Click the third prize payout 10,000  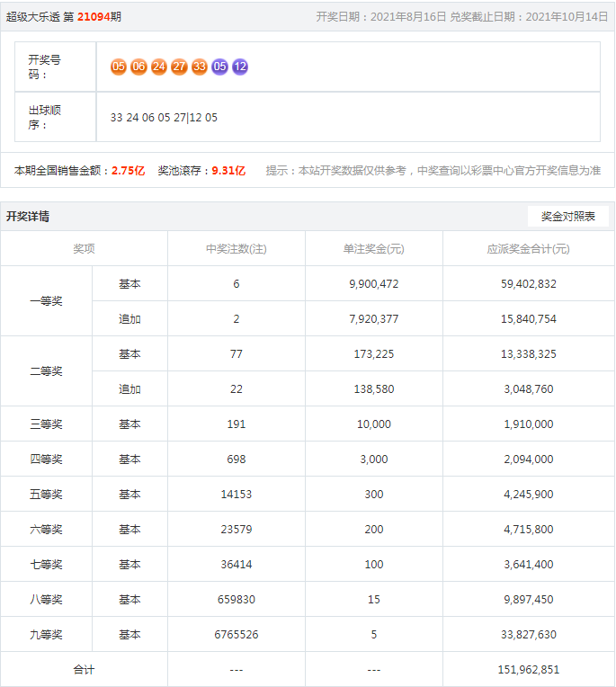[x=374, y=424]
